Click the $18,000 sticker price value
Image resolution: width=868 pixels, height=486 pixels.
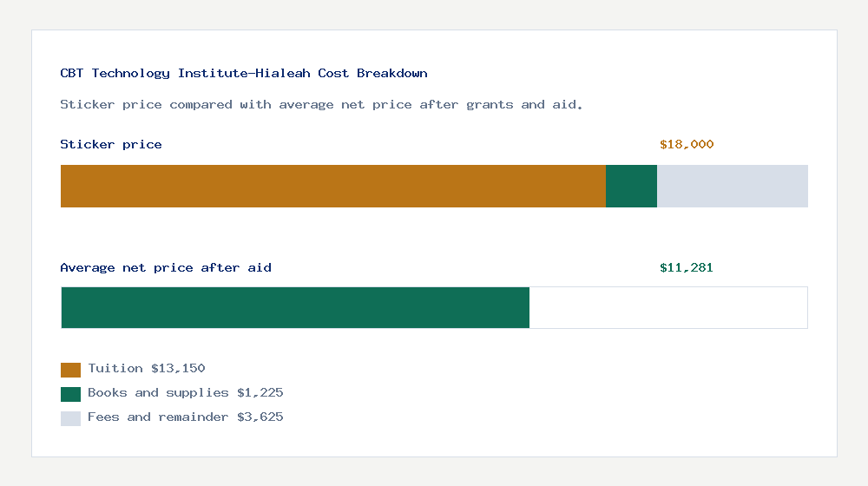coord(687,144)
